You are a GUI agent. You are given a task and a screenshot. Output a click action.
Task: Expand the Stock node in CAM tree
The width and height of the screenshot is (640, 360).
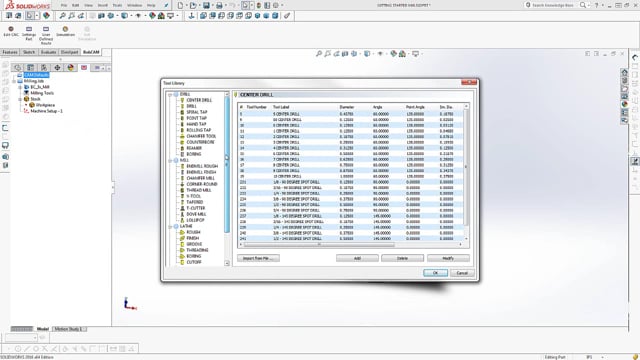coord(20,99)
